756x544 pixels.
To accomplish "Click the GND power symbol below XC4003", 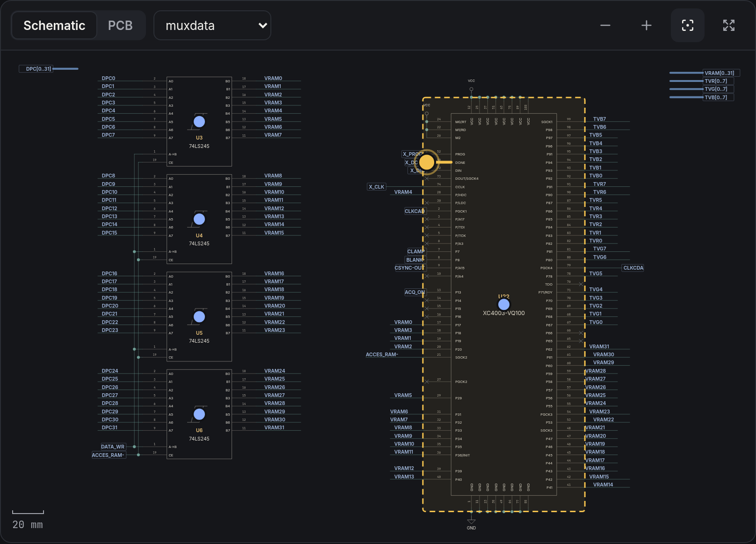I will pos(471,523).
